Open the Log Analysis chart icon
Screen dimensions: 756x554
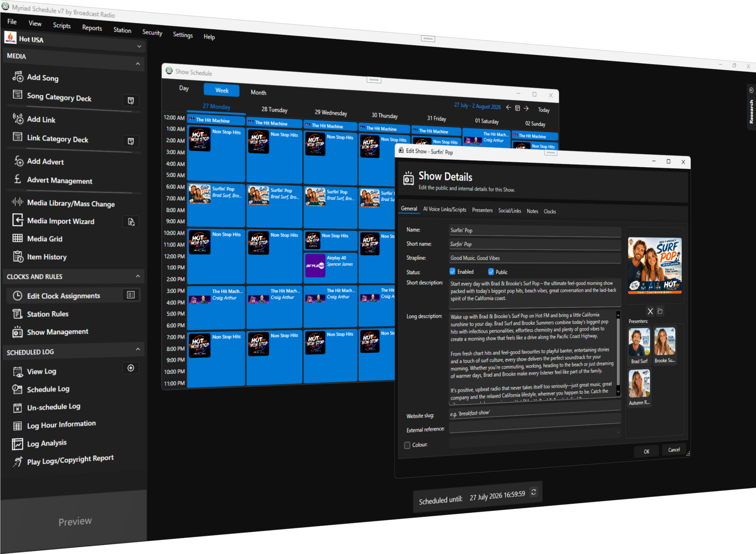point(18,444)
